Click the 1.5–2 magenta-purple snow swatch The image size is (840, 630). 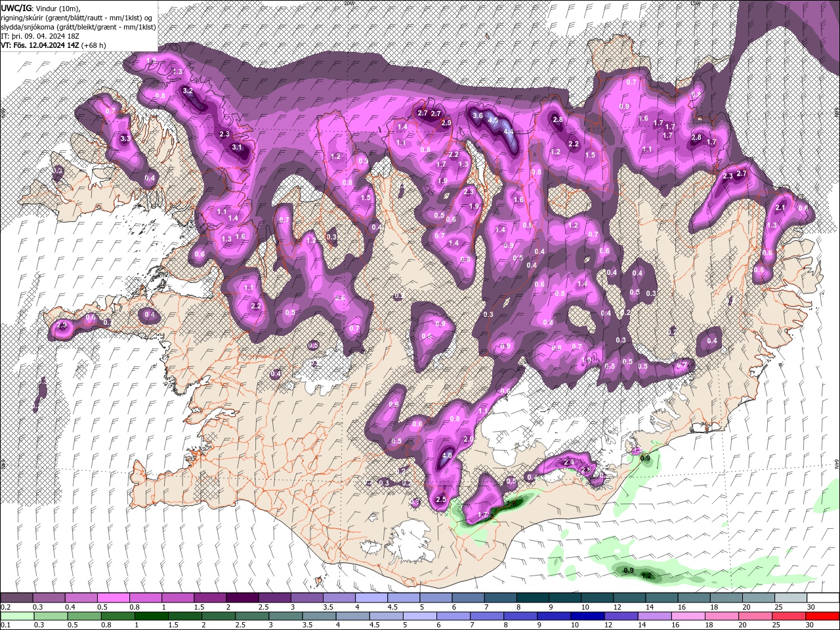click(x=209, y=598)
